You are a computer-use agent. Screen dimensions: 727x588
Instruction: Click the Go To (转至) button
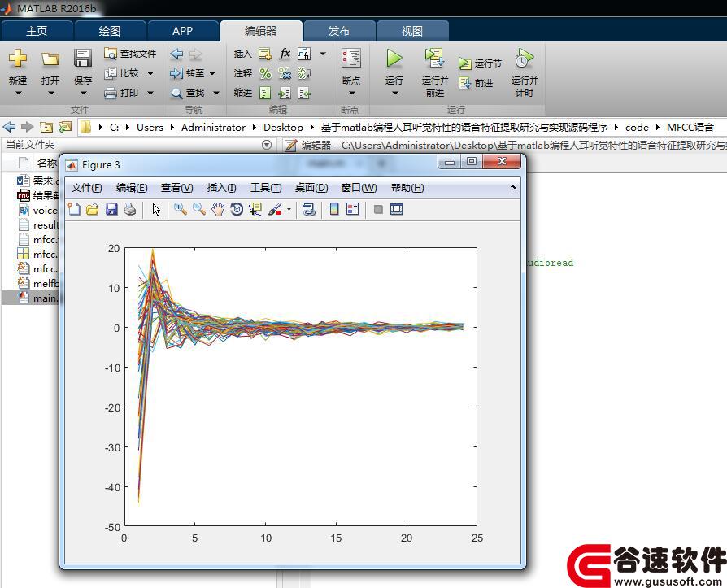click(x=187, y=73)
